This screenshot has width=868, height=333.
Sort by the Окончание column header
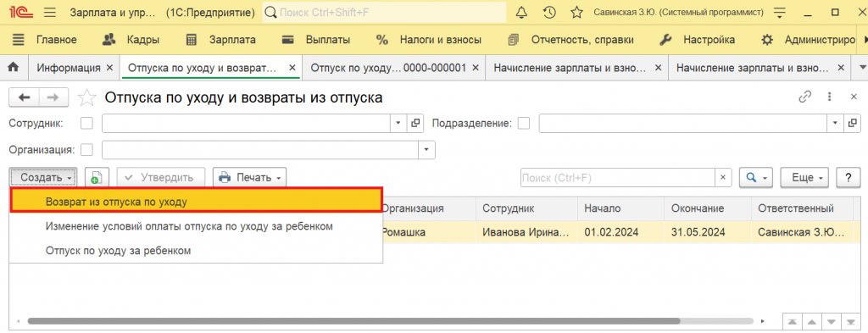(708, 208)
